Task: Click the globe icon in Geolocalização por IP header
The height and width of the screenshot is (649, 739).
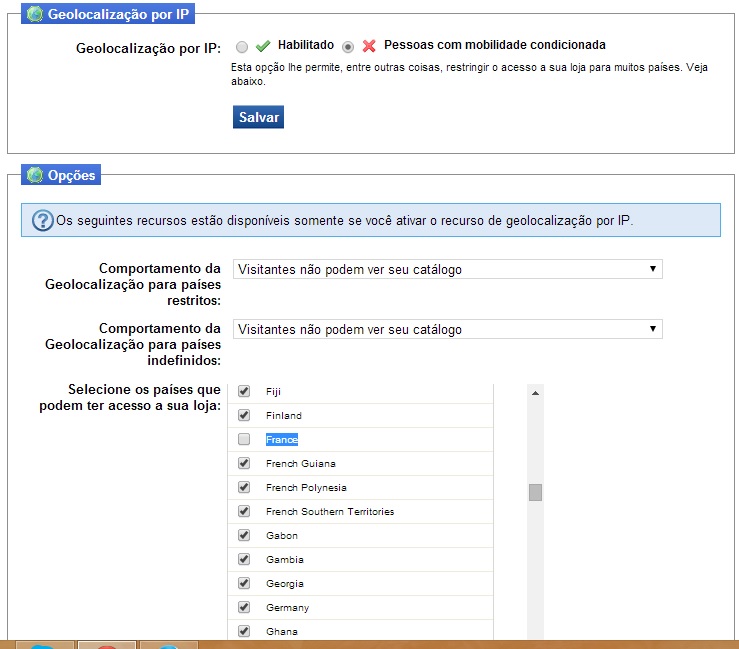Action: click(34, 15)
